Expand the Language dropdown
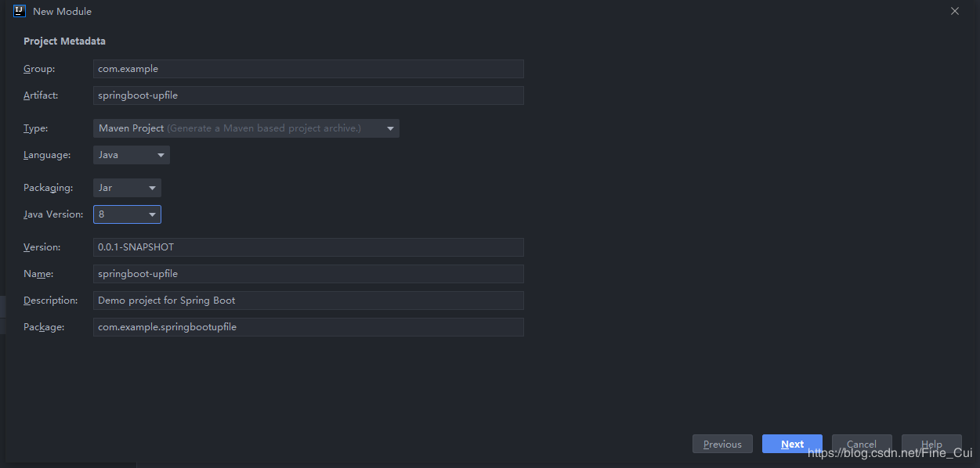The image size is (980, 468). pyautogui.click(x=131, y=155)
